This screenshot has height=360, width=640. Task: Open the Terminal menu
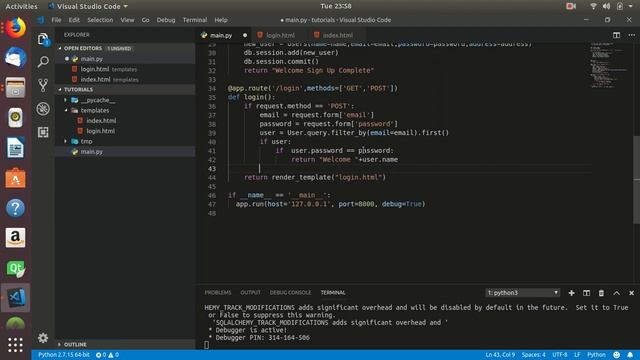(195, 20)
